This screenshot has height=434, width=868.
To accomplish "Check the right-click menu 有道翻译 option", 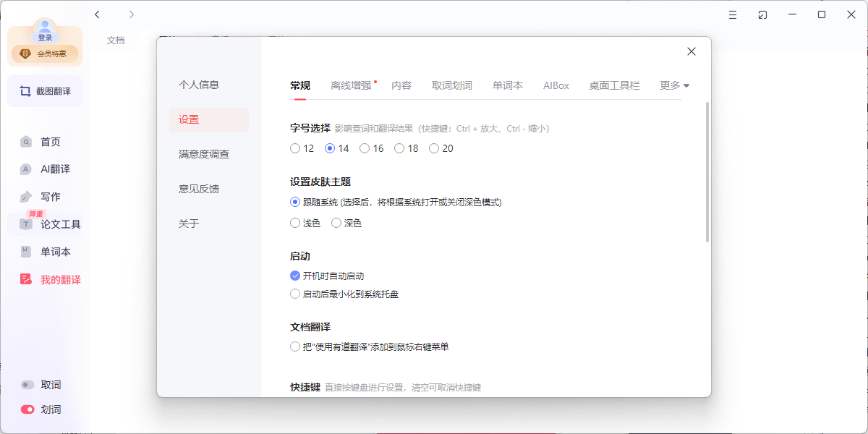I will 295,346.
